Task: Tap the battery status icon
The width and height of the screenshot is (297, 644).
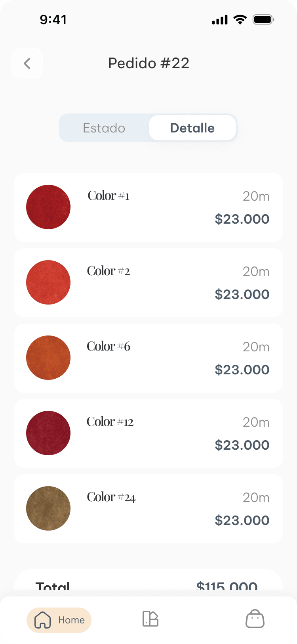Action: pyautogui.click(x=263, y=19)
